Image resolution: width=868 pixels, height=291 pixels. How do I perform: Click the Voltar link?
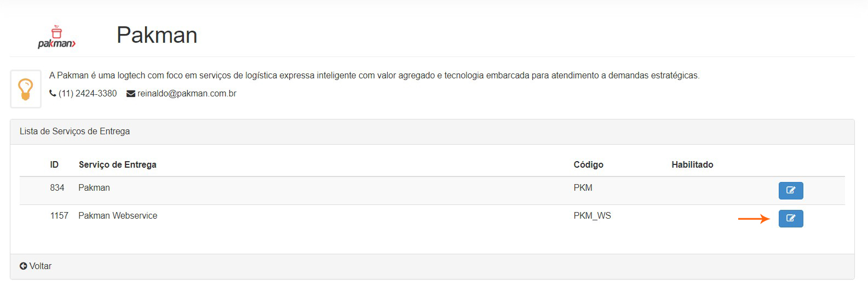point(41,266)
